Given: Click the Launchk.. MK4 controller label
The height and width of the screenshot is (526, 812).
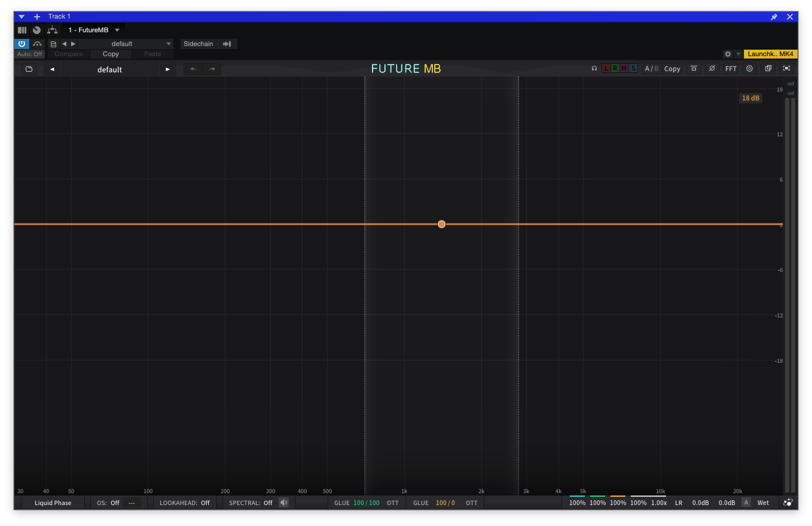Looking at the screenshot, I should click(x=771, y=54).
